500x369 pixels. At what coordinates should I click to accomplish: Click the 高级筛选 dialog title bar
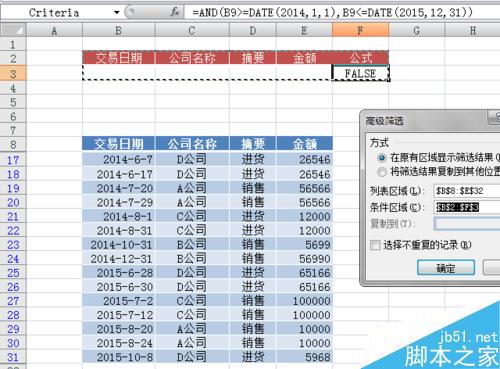pyautogui.click(x=430, y=120)
